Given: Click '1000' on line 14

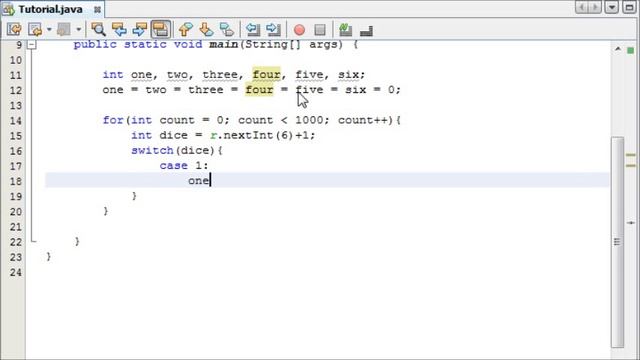Looking at the screenshot, I should pos(309,120).
